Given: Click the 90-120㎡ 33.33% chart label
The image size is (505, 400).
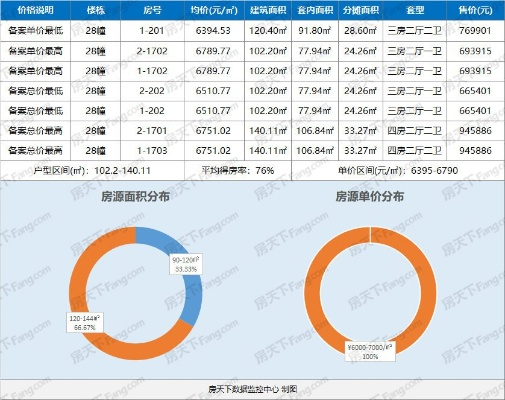Looking at the screenshot, I should (186, 264).
